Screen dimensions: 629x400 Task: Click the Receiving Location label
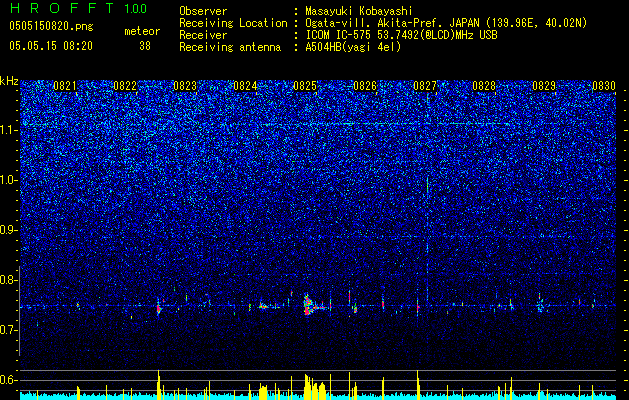pos(233,23)
